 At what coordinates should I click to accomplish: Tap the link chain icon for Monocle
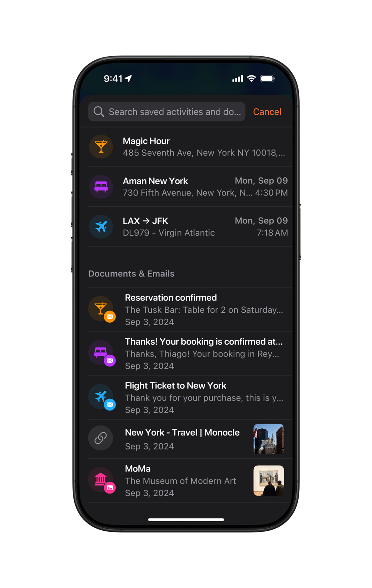[101, 438]
